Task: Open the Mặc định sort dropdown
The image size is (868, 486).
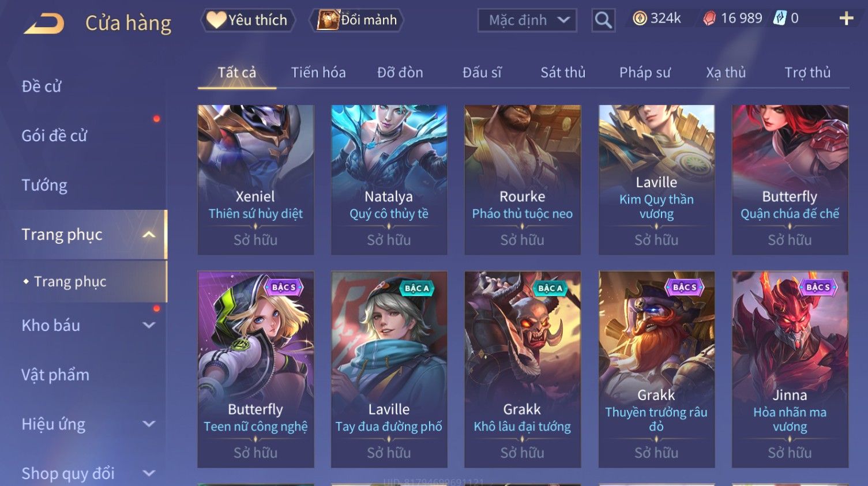Action: [x=527, y=21]
